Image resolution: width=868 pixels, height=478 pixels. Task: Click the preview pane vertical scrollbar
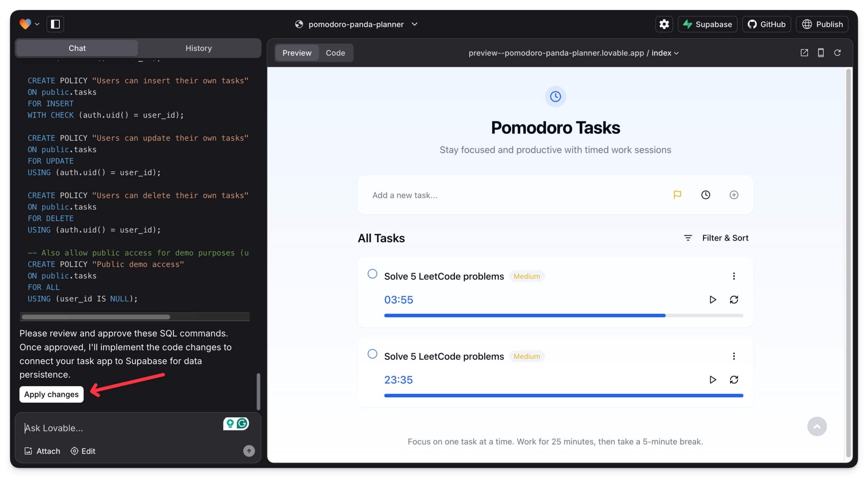tap(848, 263)
